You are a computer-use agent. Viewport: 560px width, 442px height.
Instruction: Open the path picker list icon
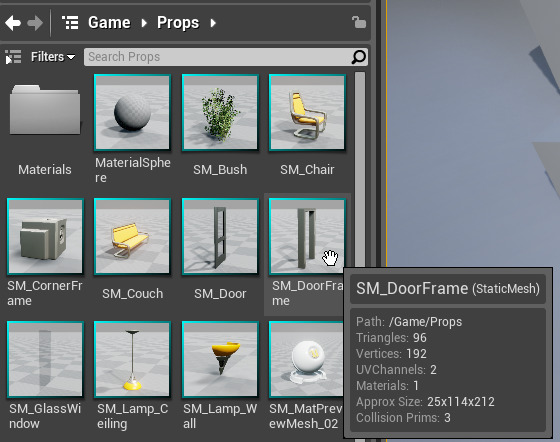pyautogui.click(x=70, y=23)
